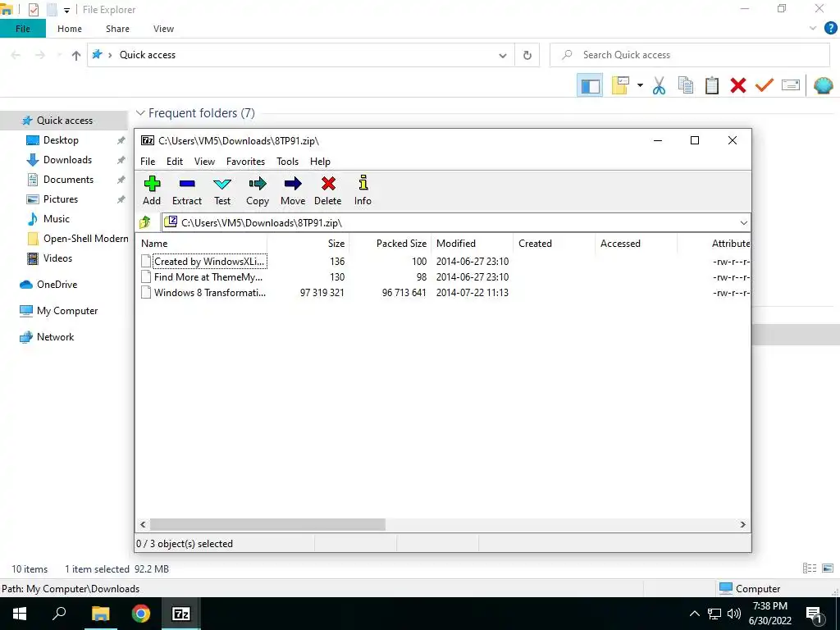Image resolution: width=840 pixels, height=630 pixels.
Task: Switch to details view icon in status bar
Action: pos(810,568)
